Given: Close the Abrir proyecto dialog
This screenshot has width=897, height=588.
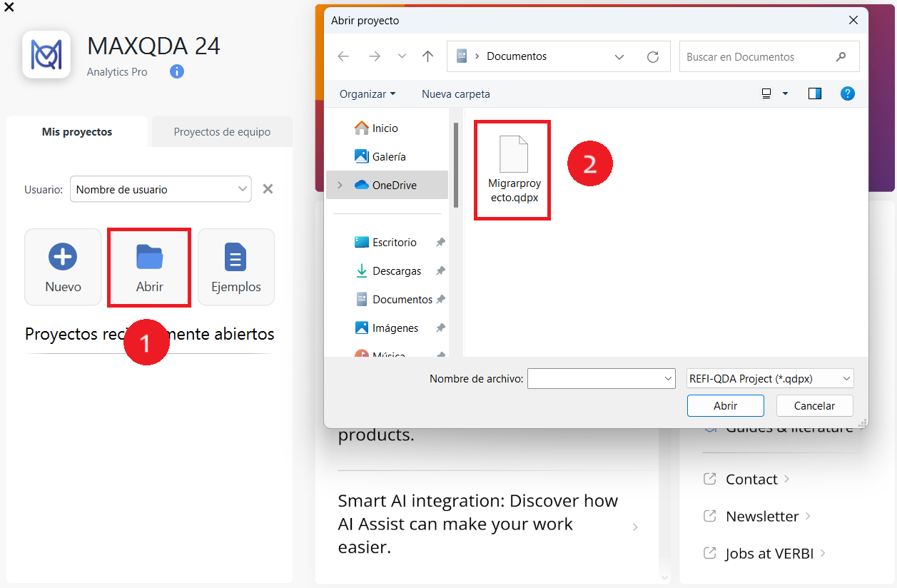Looking at the screenshot, I should tap(853, 21).
